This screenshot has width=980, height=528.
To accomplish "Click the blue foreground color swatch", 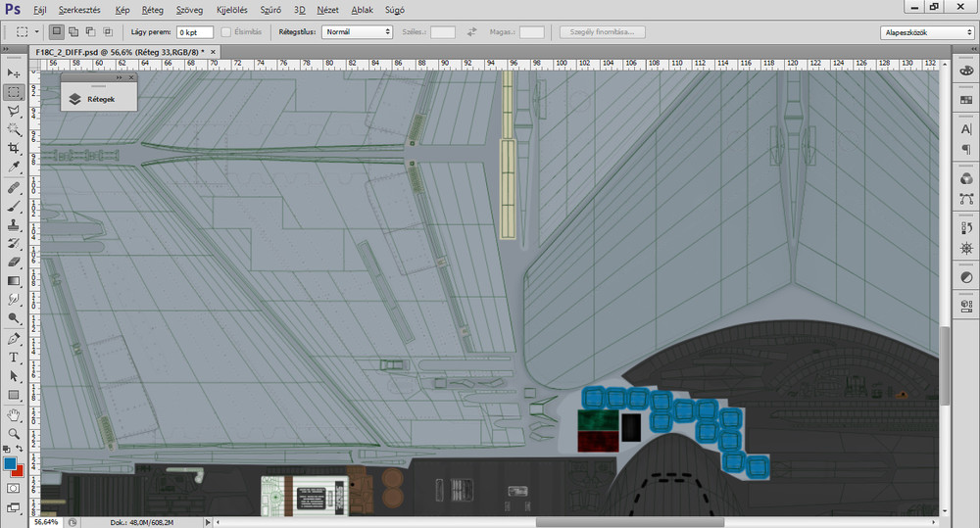I will point(10,463).
